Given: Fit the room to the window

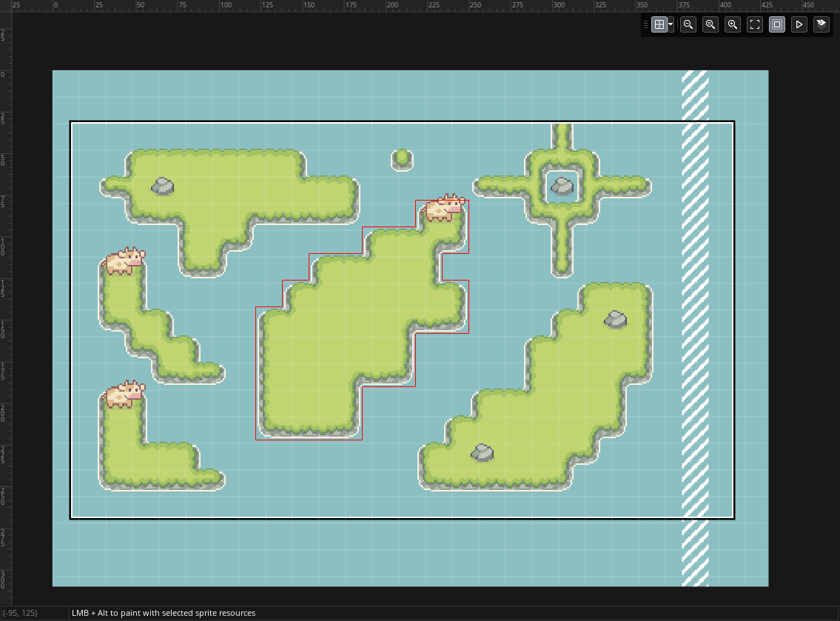Looking at the screenshot, I should coord(755,24).
